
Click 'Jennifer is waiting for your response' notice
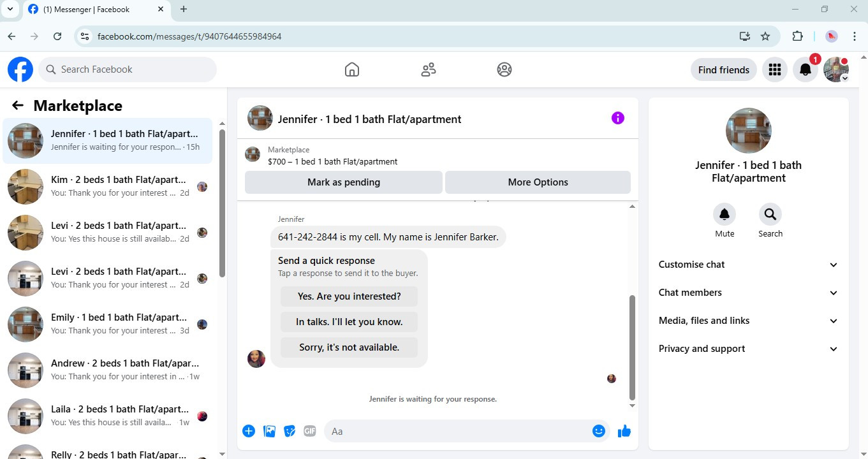(x=433, y=399)
